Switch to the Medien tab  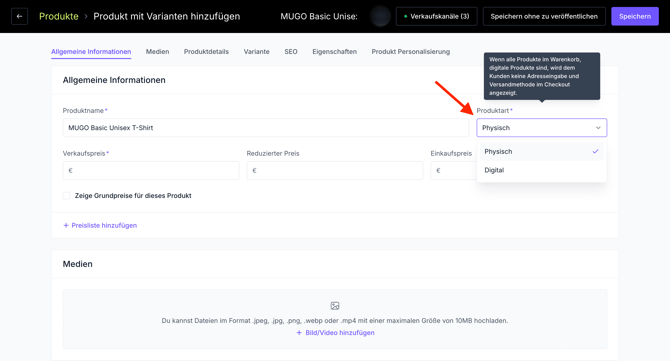(157, 52)
